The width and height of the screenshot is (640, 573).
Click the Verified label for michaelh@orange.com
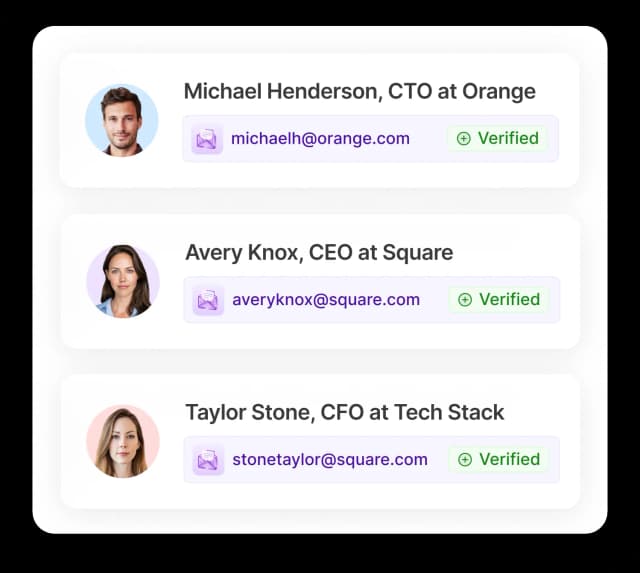click(508, 139)
